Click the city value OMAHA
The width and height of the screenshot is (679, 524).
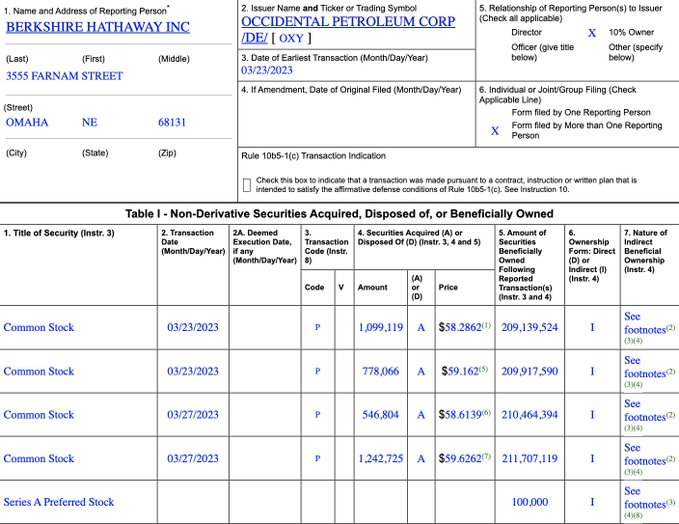(27, 123)
